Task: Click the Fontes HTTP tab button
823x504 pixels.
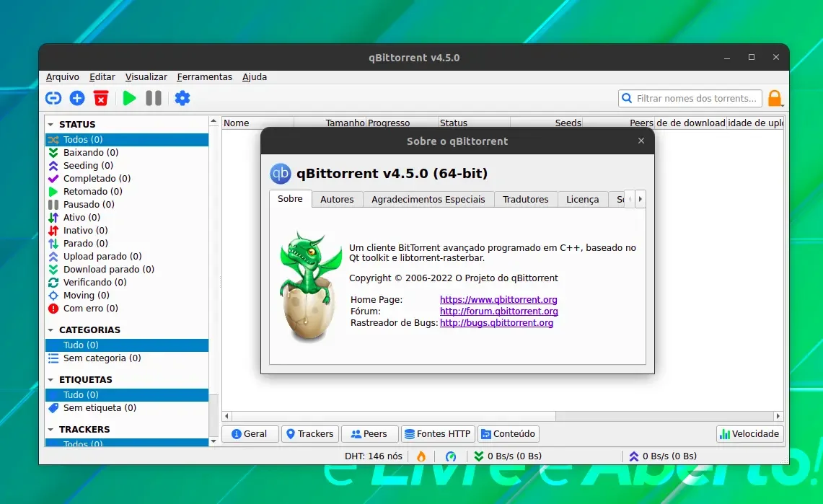Action: point(439,434)
